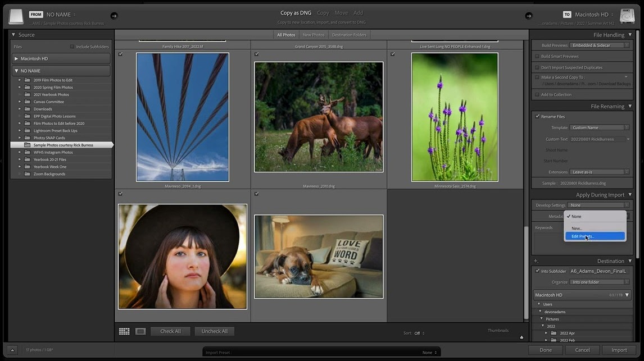
Task: Select Sample Photos courtesy Rick Burress folder
Action: 62,145
